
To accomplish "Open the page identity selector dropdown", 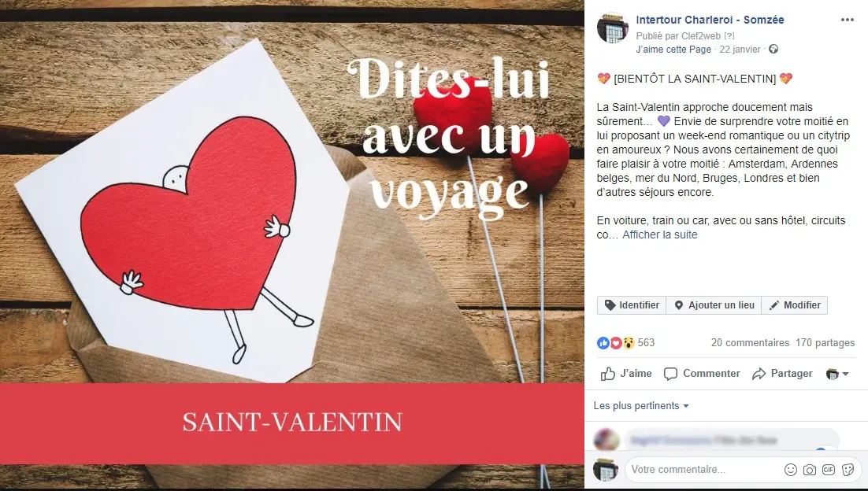I will pos(837,375).
